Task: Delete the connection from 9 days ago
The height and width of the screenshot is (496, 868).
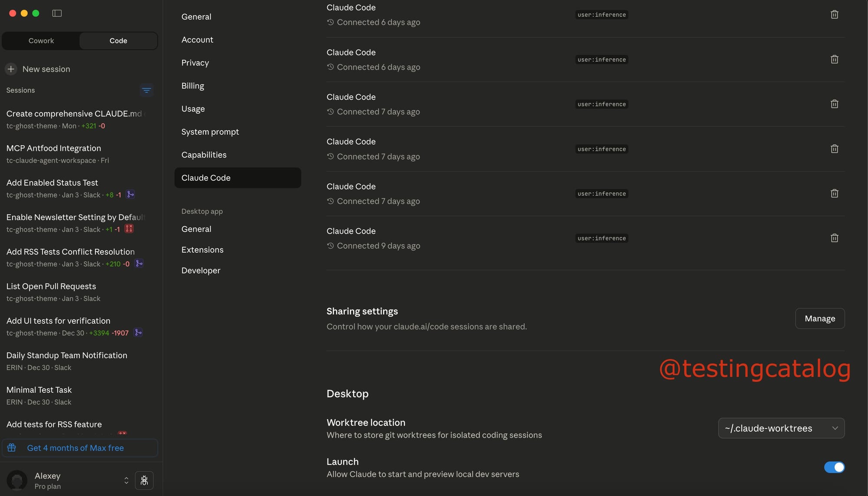Action: coord(834,238)
